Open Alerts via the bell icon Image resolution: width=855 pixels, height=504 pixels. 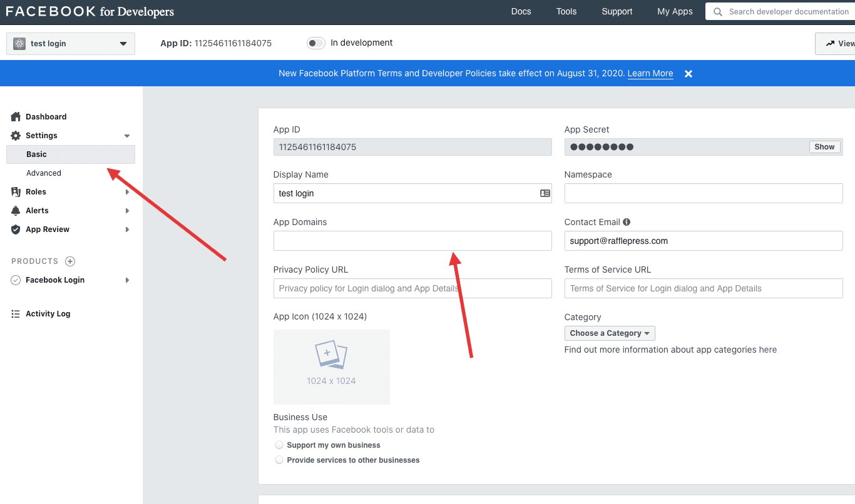pos(15,210)
